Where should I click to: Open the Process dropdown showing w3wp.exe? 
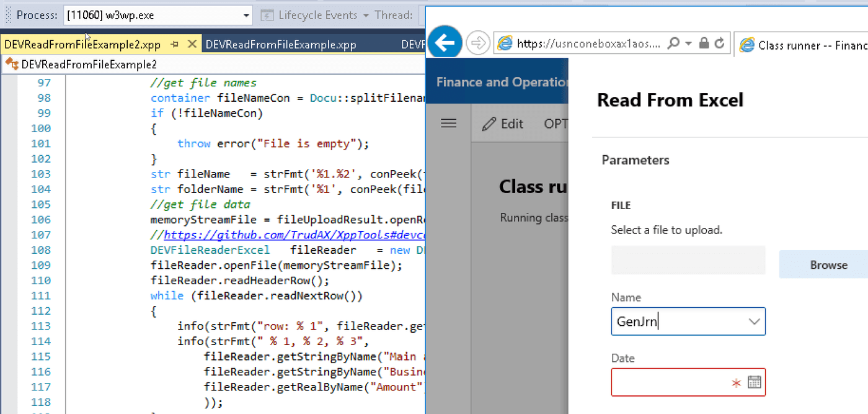click(246, 15)
